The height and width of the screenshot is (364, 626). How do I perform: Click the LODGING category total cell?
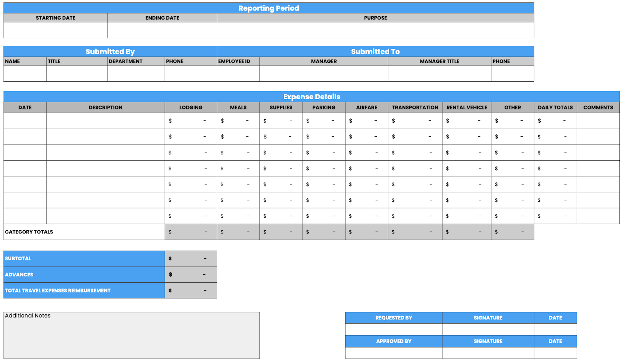pos(191,232)
